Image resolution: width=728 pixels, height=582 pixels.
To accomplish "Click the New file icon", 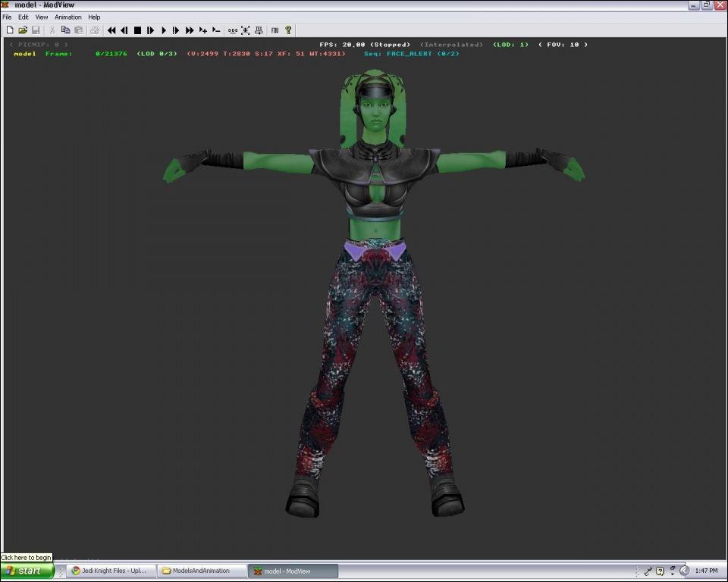I will (x=10, y=30).
